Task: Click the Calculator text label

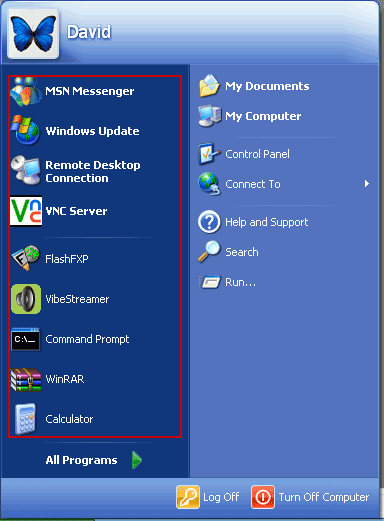Action: coord(69,419)
